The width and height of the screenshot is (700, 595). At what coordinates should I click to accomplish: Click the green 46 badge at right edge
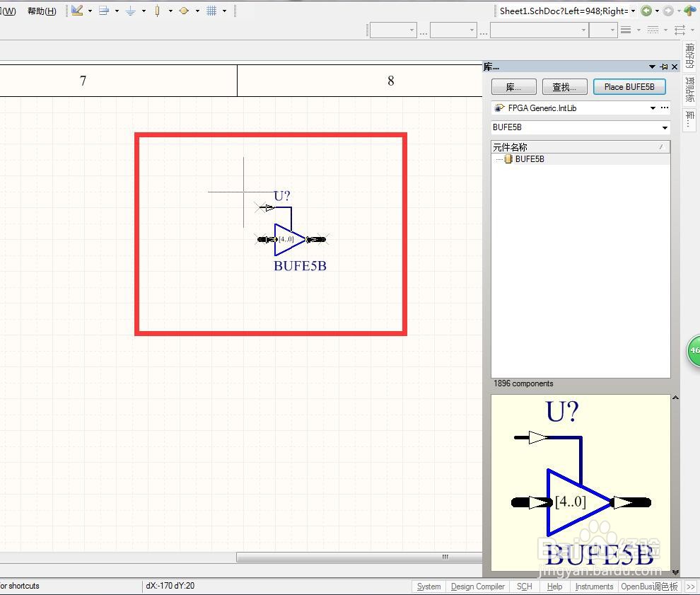694,350
